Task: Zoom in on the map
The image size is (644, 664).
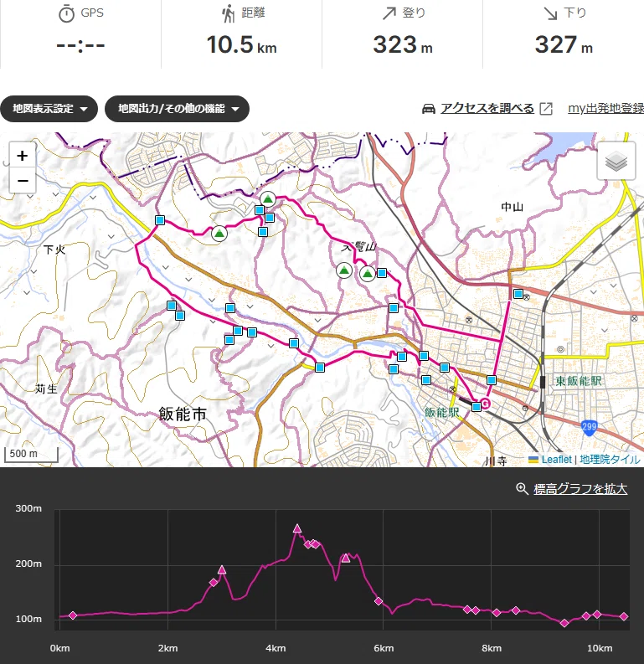Action: 23,156
